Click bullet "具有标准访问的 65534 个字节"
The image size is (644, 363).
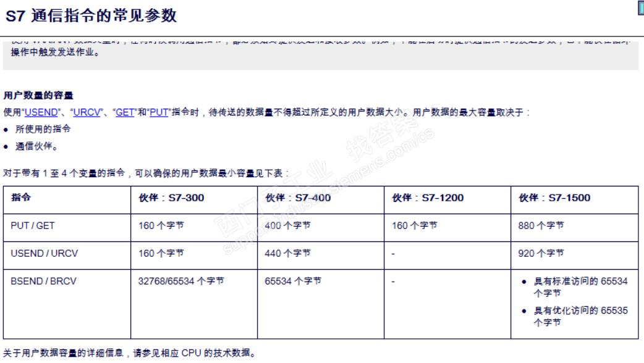click(x=580, y=287)
